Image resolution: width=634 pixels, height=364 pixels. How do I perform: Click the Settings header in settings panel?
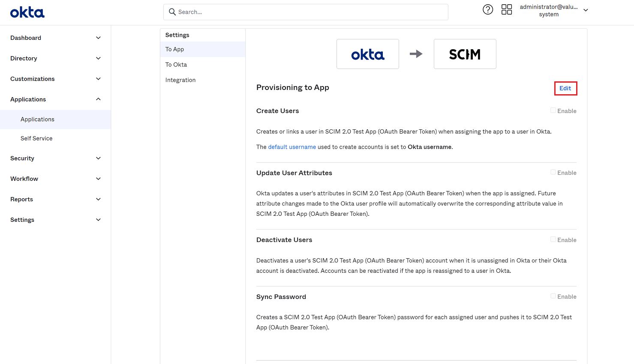click(x=177, y=35)
